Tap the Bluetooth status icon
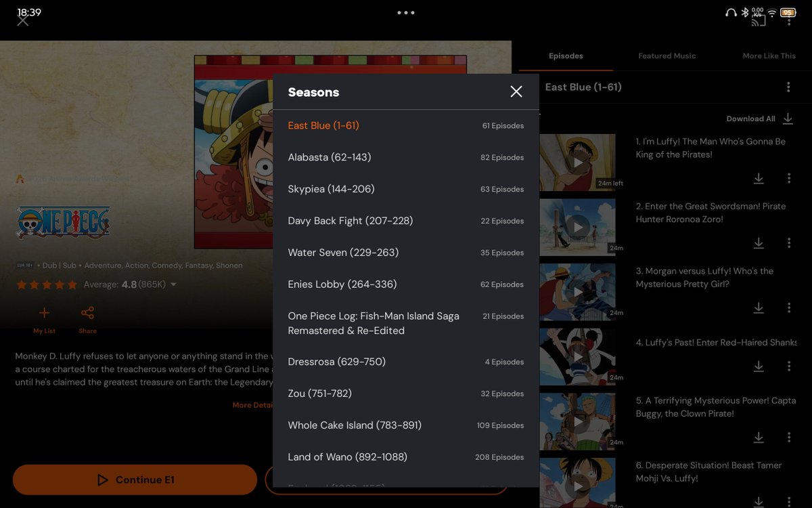Image resolution: width=812 pixels, height=508 pixels. (744, 12)
